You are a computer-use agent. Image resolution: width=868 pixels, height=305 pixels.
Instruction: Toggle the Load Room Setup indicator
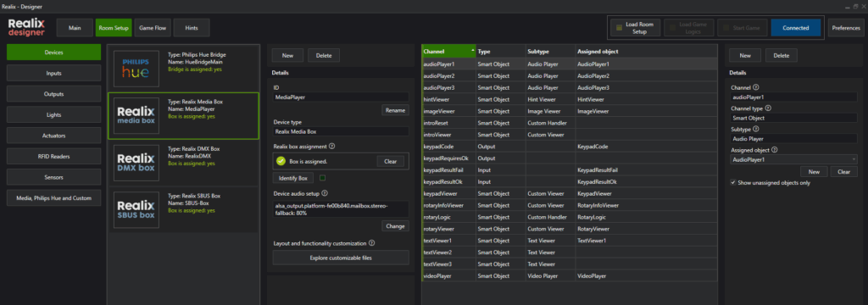click(620, 28)
